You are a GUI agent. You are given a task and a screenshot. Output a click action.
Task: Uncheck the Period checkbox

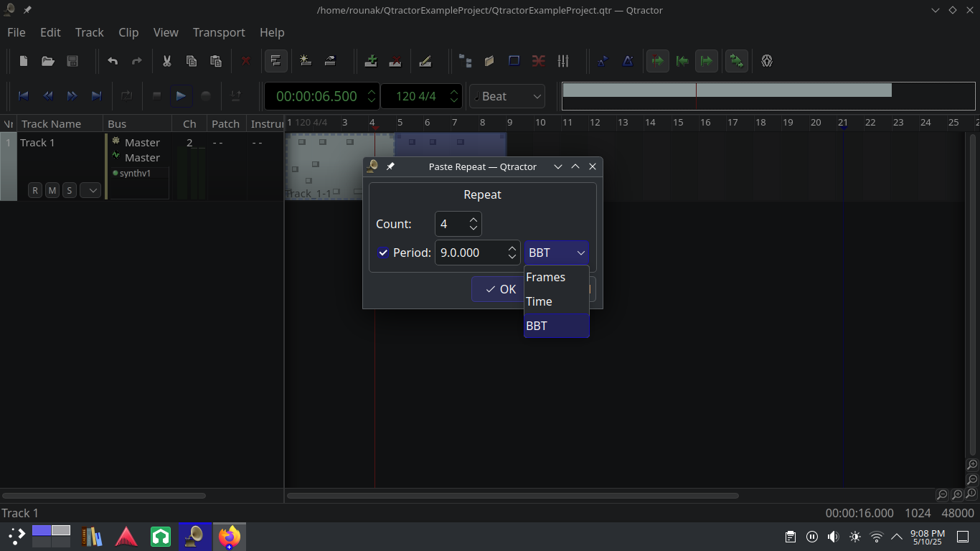[383, 253]
